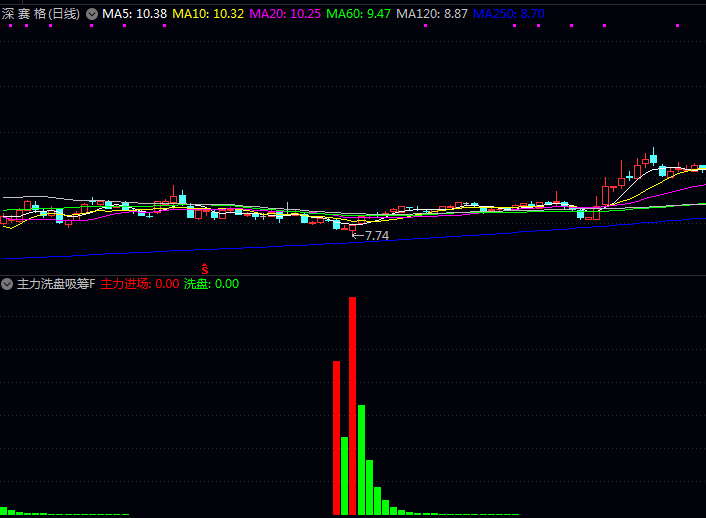Select the MA60: 9.47 label

click(x=358, y=14)
